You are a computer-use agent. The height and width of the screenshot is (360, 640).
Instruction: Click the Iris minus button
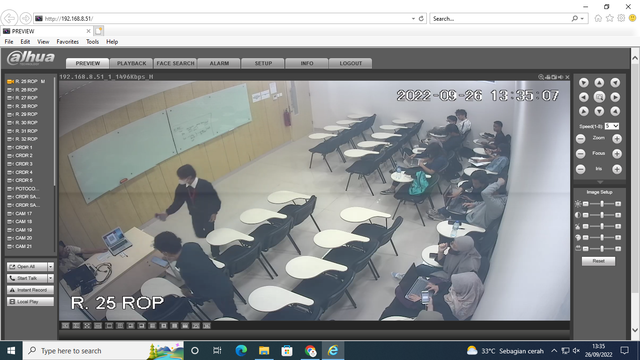(580, 169)
